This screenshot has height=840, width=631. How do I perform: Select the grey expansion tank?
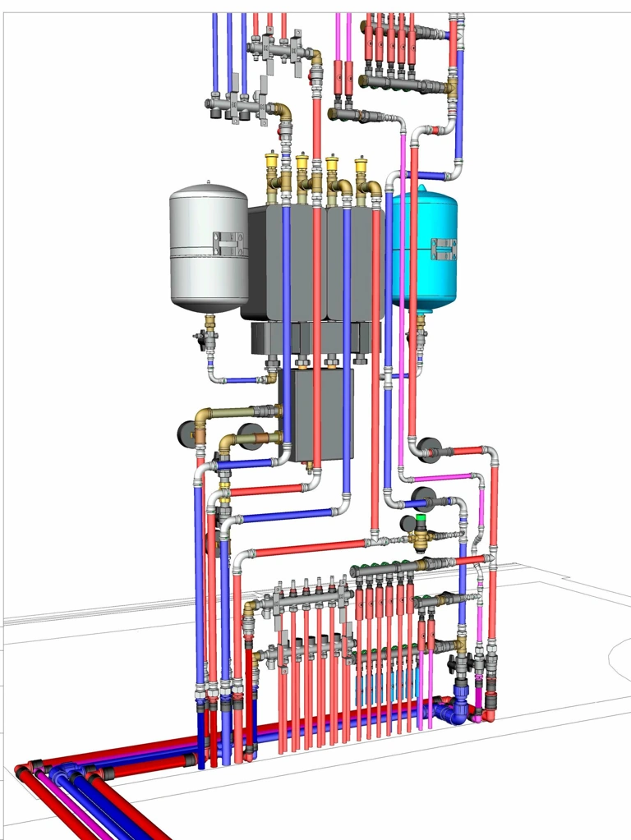[x=209, y=248]
